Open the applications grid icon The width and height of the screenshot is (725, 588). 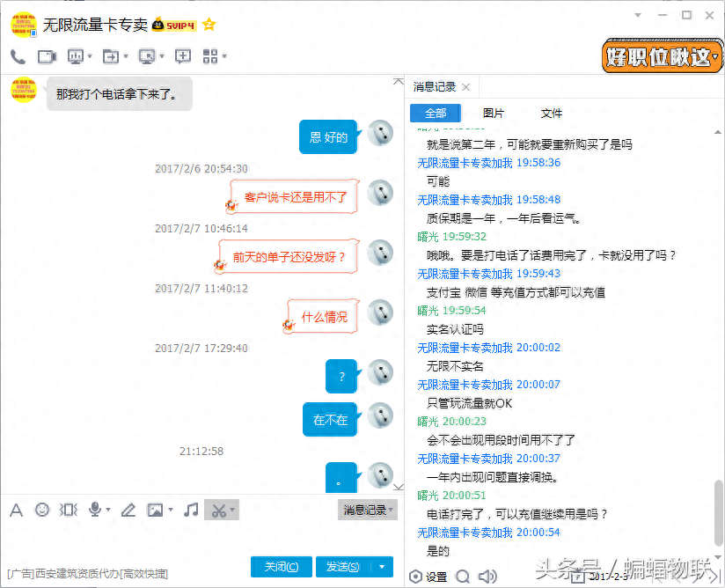coord(210,56)
